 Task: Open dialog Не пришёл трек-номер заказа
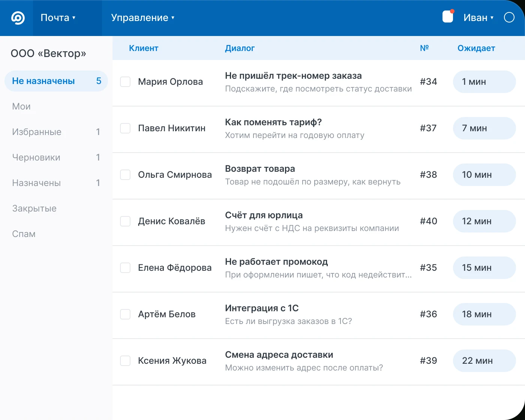tap(293, 76)
